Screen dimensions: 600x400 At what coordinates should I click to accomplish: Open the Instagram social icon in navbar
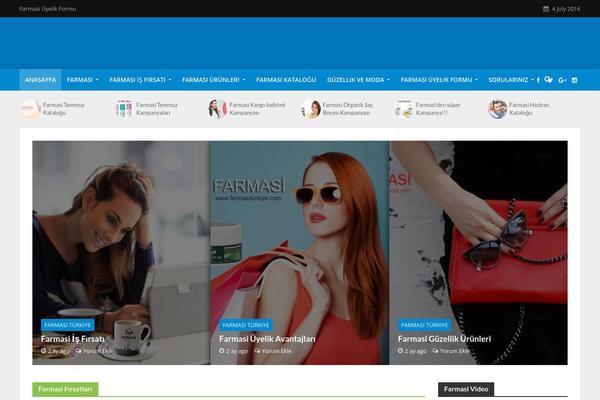tap(574, 80)
